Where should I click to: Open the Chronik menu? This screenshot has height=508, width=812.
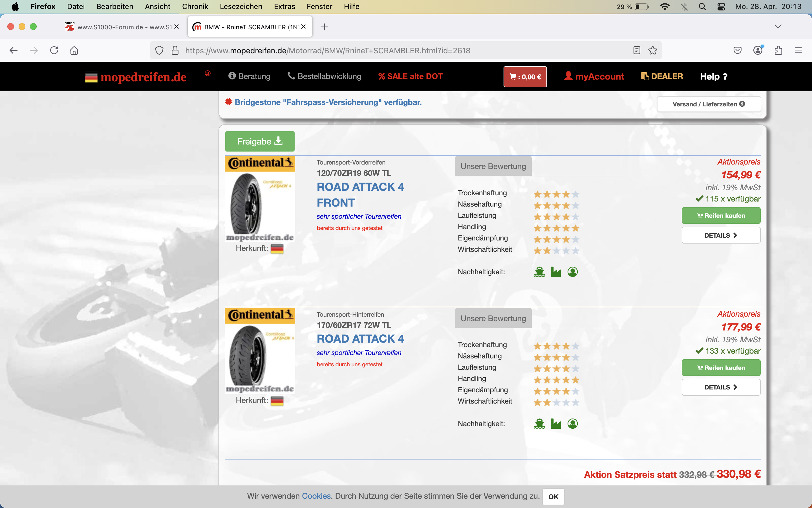(x=195, y=6)
